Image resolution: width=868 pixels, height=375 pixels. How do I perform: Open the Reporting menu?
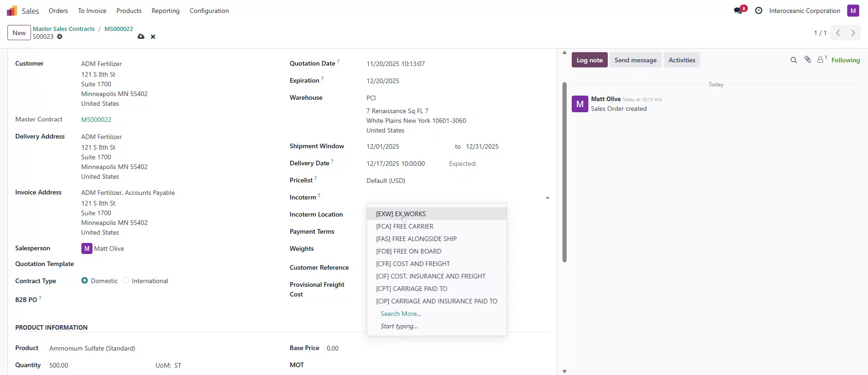click(165, 11)
